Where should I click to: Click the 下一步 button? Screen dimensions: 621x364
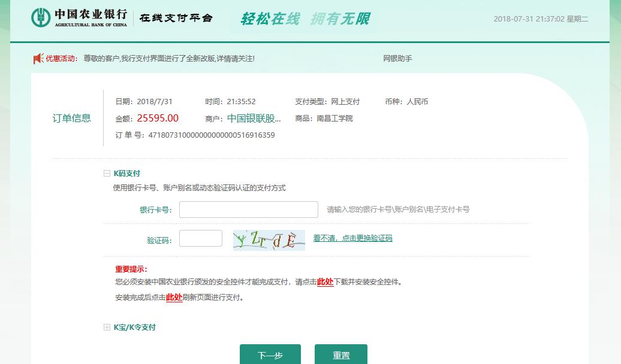270,354
